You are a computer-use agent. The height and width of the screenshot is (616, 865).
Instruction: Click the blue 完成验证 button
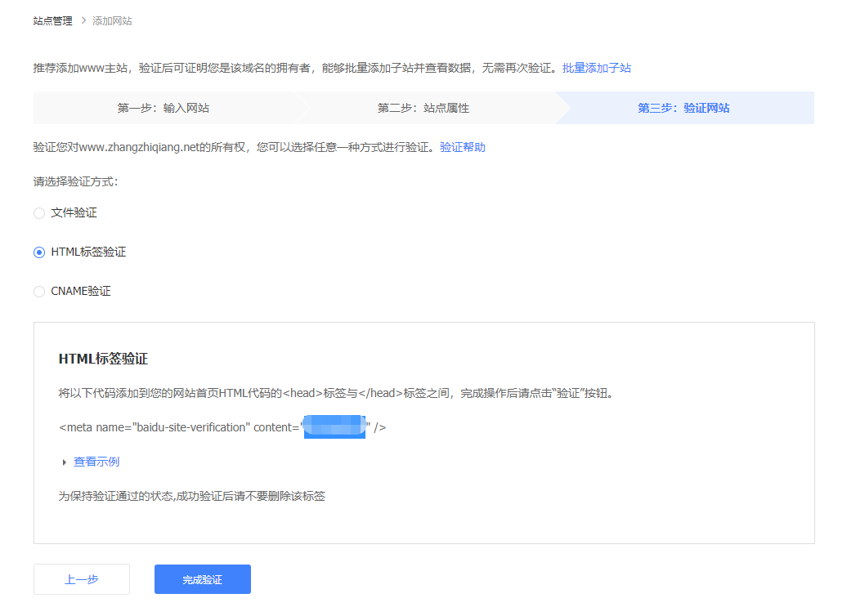[202, 579]
